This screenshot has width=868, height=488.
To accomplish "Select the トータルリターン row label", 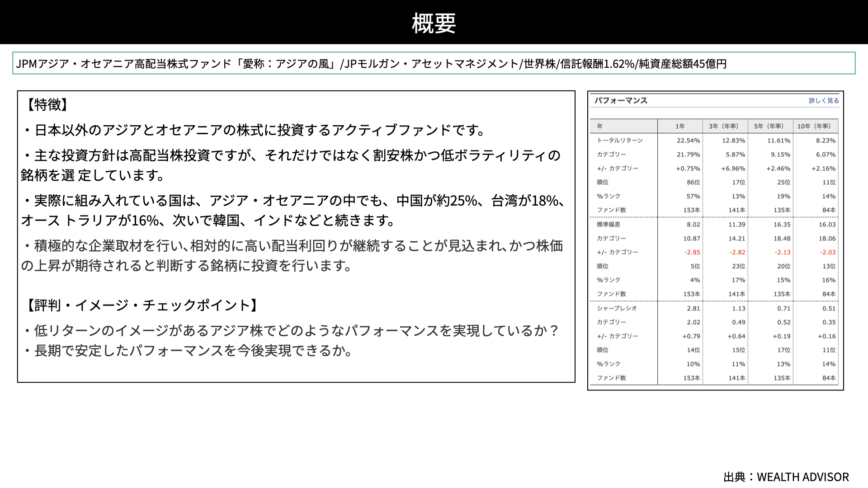I will pyautogui.click(x=619, y=141).
